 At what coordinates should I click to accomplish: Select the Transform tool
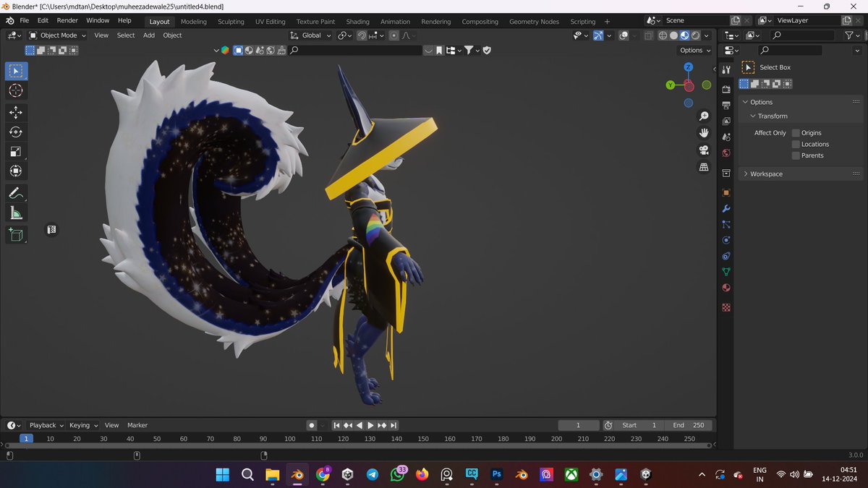point(16,171)
